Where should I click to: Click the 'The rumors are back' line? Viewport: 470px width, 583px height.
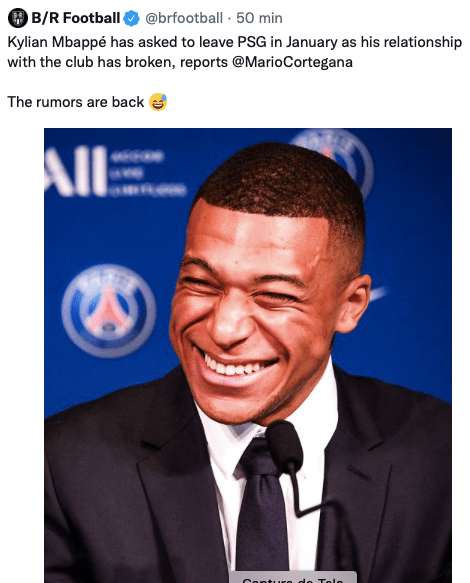[75, 102]
